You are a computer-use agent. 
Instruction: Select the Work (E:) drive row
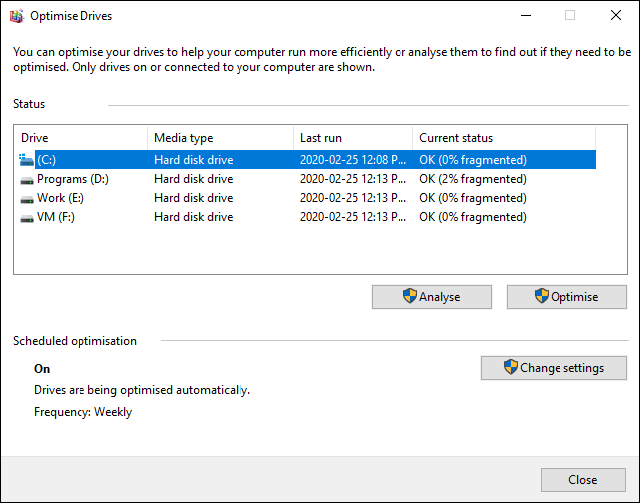(x=307, y=198)
